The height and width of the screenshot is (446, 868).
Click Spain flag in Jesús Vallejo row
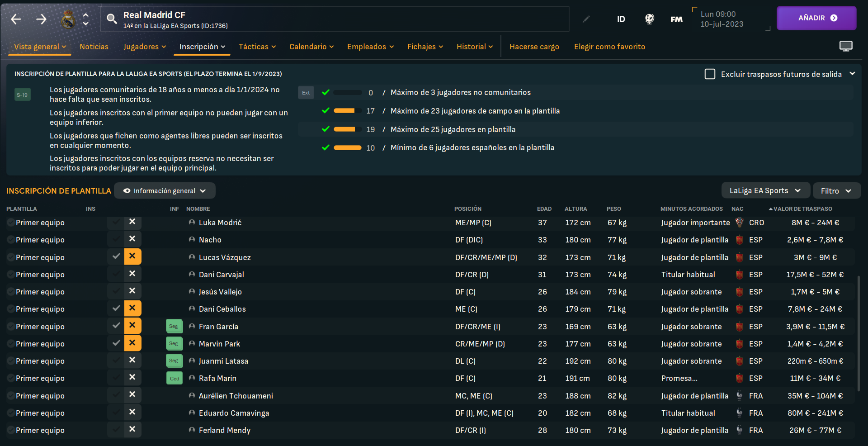pos(740,292)
